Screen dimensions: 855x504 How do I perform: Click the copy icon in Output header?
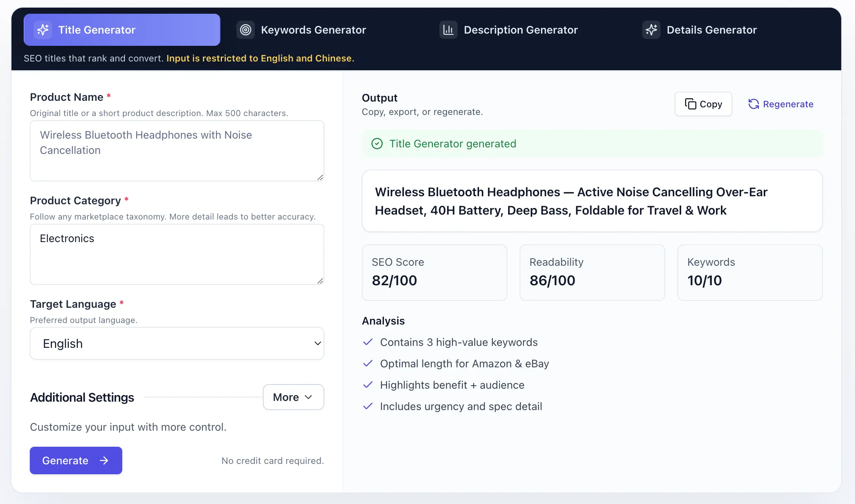(x=690, y=104)
